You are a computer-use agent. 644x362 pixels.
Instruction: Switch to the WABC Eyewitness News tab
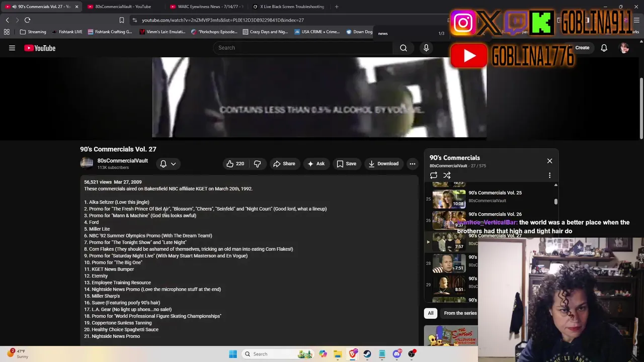coord(206,7)
